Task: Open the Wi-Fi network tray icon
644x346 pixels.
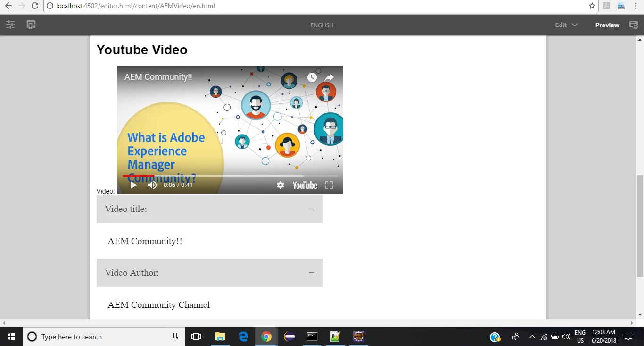Action: point(544,337)
